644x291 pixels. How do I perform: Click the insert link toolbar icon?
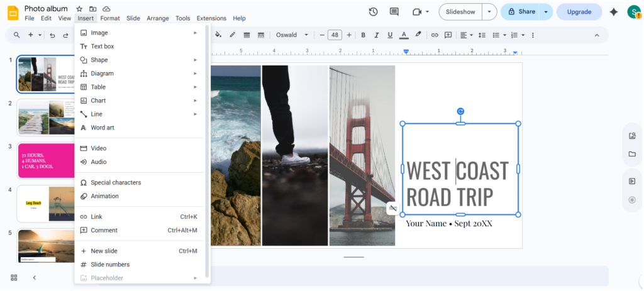pos(435,35)
